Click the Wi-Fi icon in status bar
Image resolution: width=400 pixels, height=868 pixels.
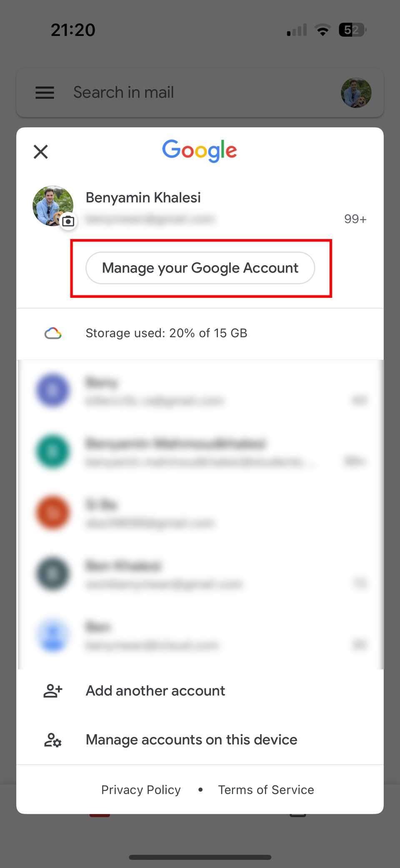pos(322,29)
